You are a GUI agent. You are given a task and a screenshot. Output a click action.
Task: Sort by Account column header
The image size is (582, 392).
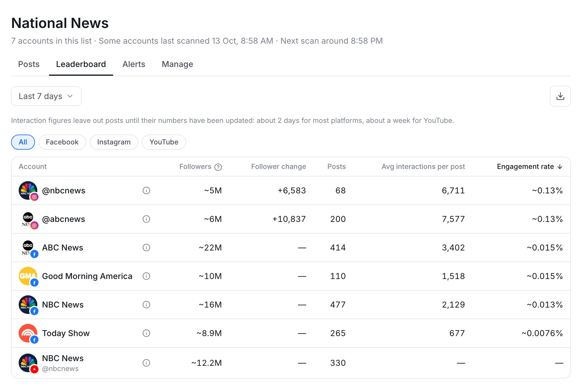pyautogui.click(x=33, y=167)
